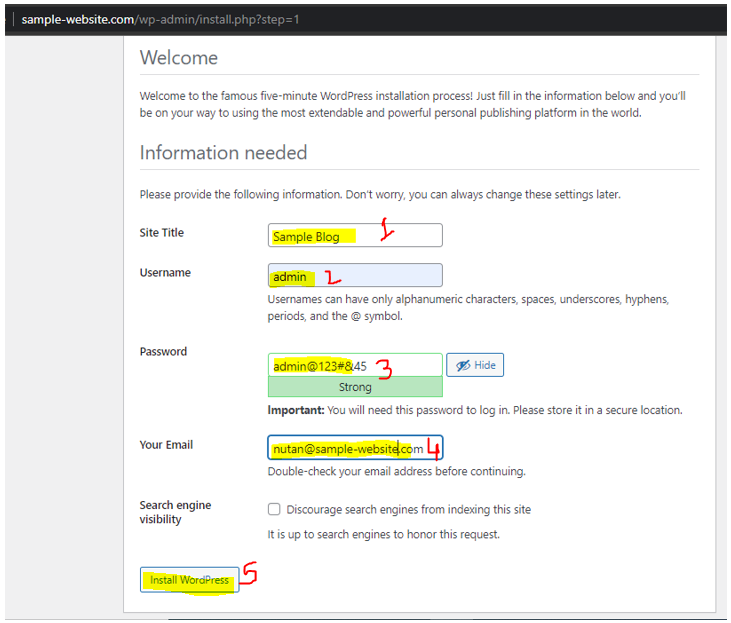Click the 'Please provide the following information' text
Image resolution: width=731 pixels, height=623 pixels.
[380, 194]
